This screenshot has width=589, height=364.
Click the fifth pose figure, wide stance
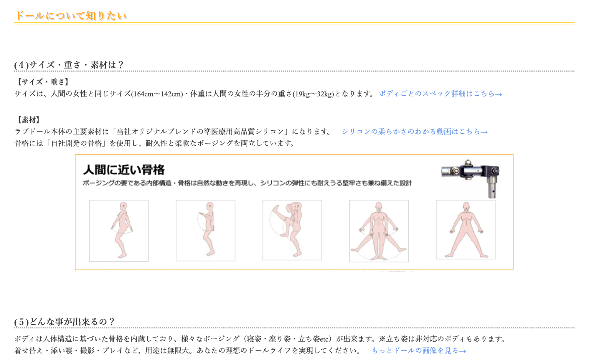click(x=466, y=230)
